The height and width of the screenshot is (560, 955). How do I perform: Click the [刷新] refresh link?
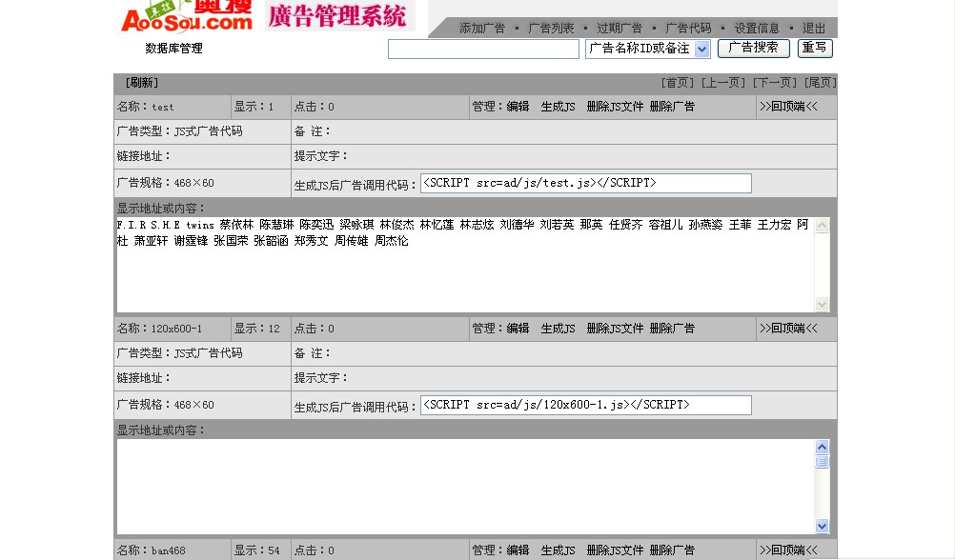[142, 83]
